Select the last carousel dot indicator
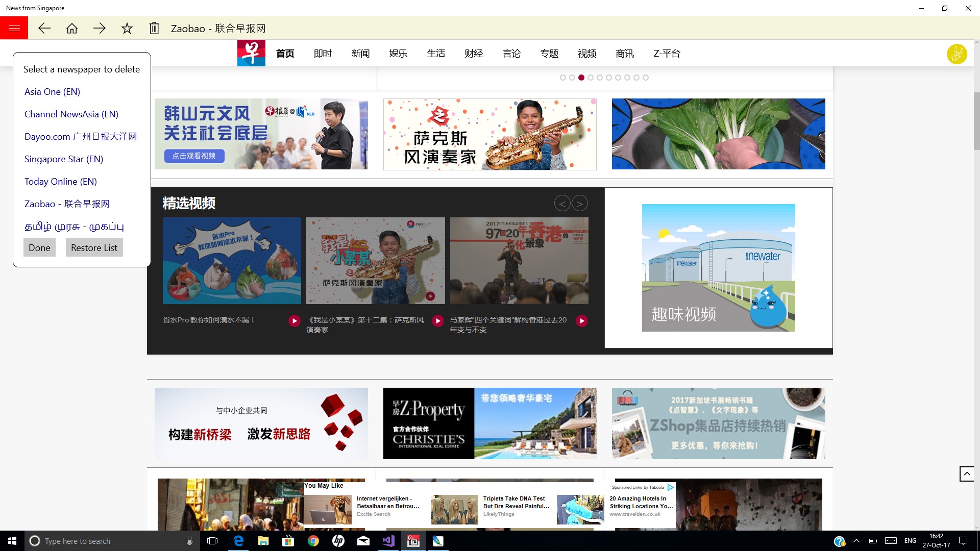 (x=646, y=78)
